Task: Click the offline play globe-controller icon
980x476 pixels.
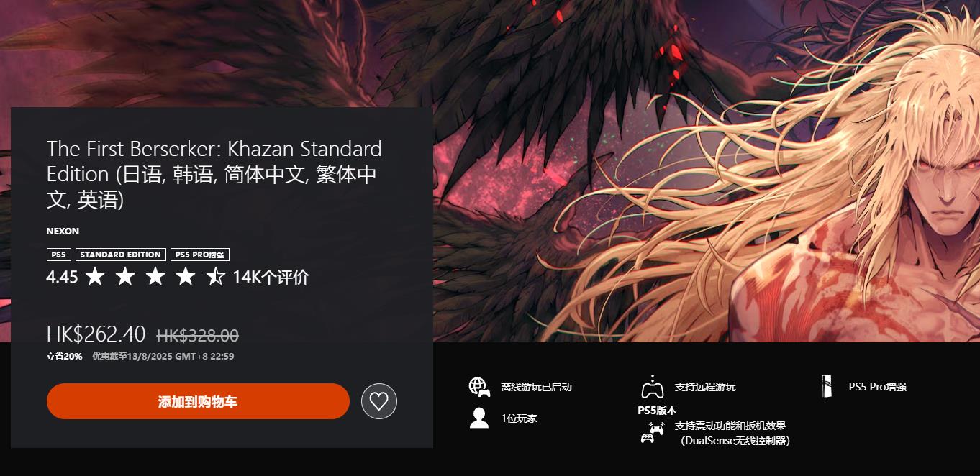Action: point(479,387)
